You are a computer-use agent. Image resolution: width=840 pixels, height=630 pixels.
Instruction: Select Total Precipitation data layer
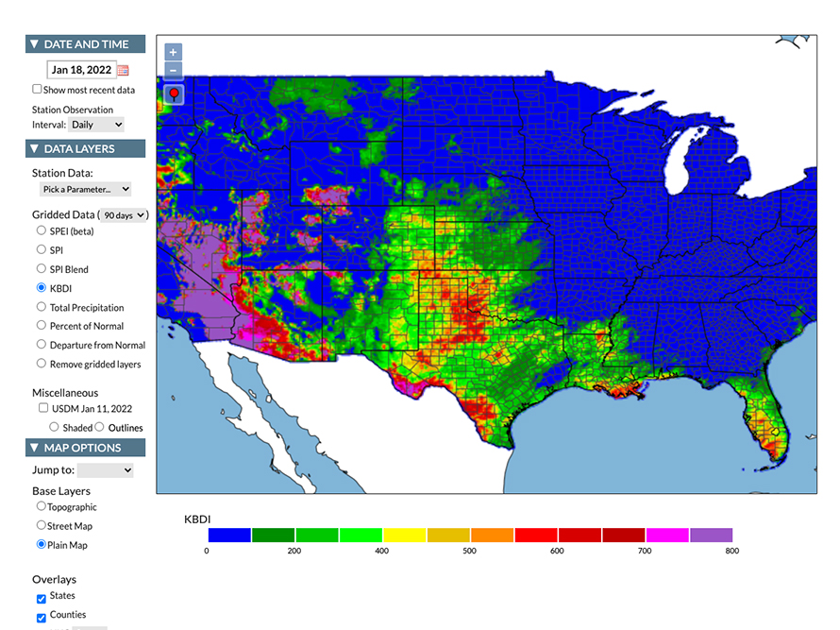[41, 307]
